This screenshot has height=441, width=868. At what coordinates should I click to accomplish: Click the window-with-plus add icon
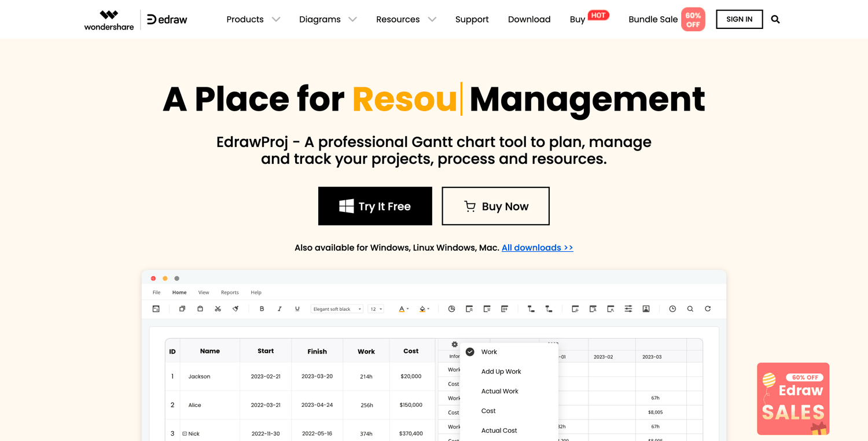pyautogui.click(x=575, y=309)
